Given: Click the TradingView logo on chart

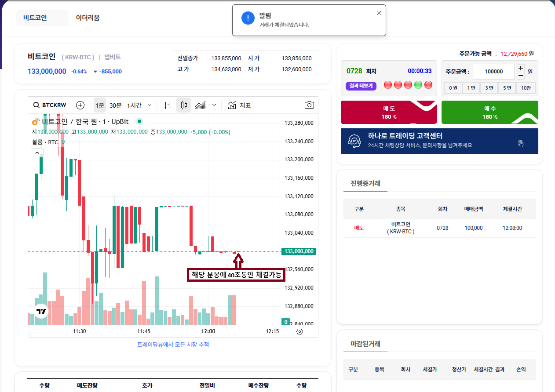Looking at the screenshot, I should [41, 311].
